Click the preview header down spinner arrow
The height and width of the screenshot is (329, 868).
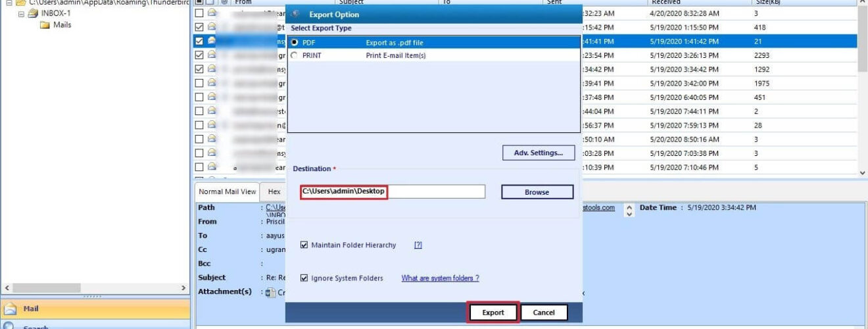(x=629, y=215)
